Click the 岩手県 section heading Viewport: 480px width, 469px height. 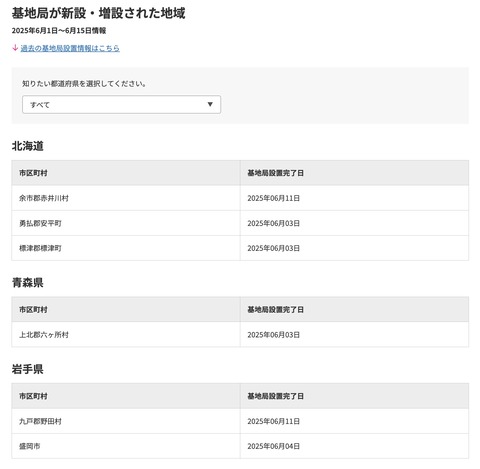click(28, 369)
